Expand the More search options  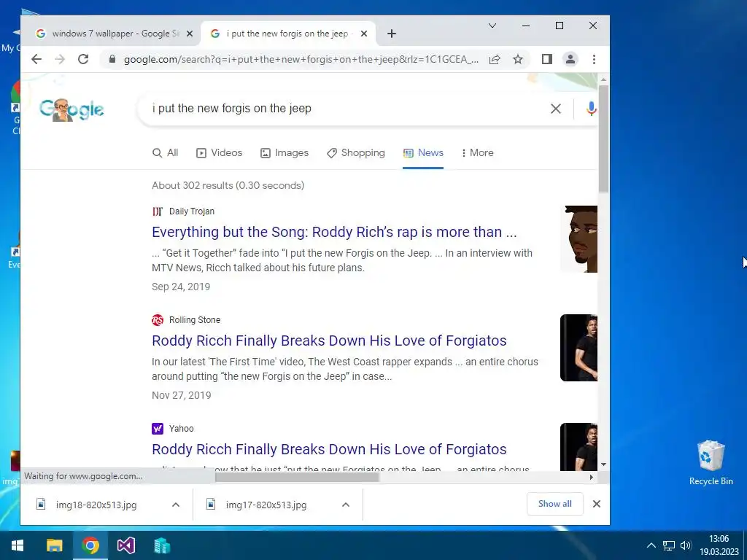click(x=477, y=153)
